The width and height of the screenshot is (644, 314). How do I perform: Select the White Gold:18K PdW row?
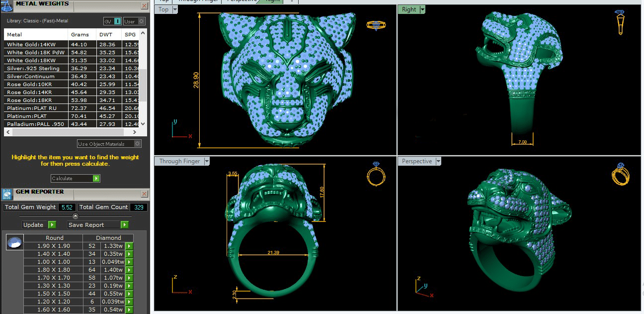72,52
